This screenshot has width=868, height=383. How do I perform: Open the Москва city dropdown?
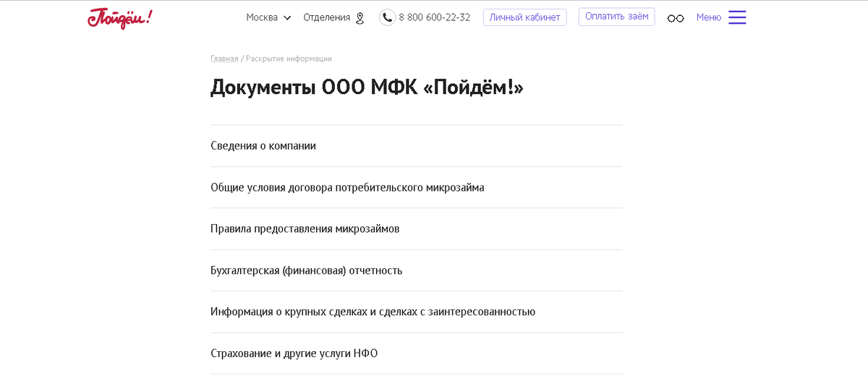coord(268,17)
